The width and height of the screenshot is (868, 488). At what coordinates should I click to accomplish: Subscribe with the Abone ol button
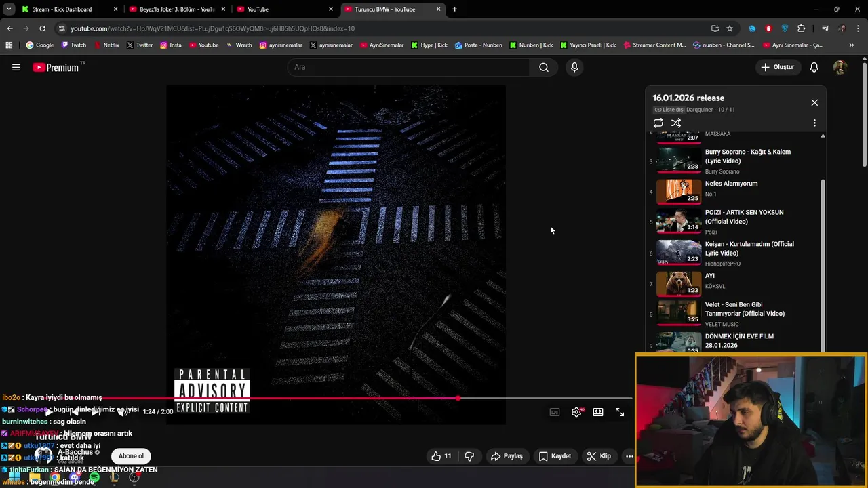tap(131, 456)
